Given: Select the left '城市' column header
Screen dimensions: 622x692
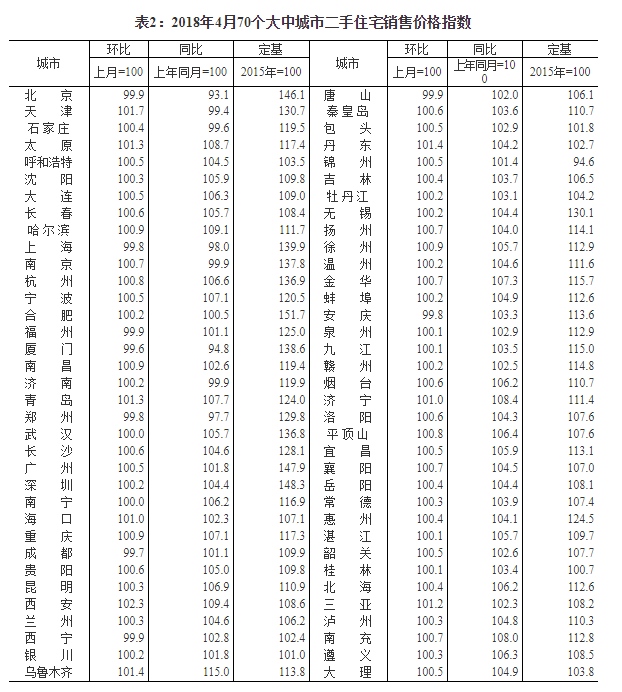Looking at the screenshot, I should pyautogui.click(x=49, y=64).
